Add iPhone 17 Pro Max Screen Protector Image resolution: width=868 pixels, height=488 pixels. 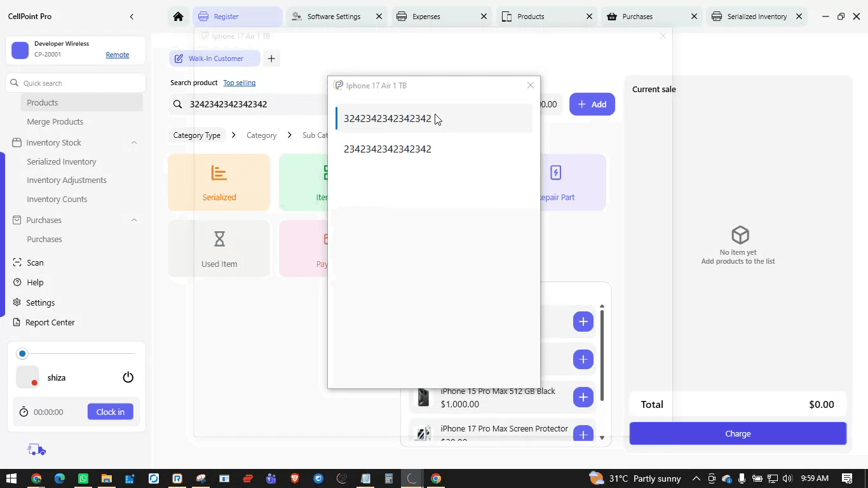(583, 433)
